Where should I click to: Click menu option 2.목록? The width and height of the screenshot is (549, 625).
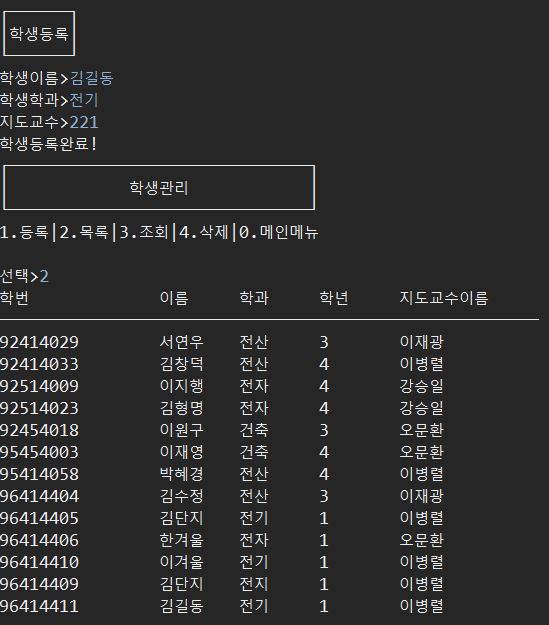[84, 232]
